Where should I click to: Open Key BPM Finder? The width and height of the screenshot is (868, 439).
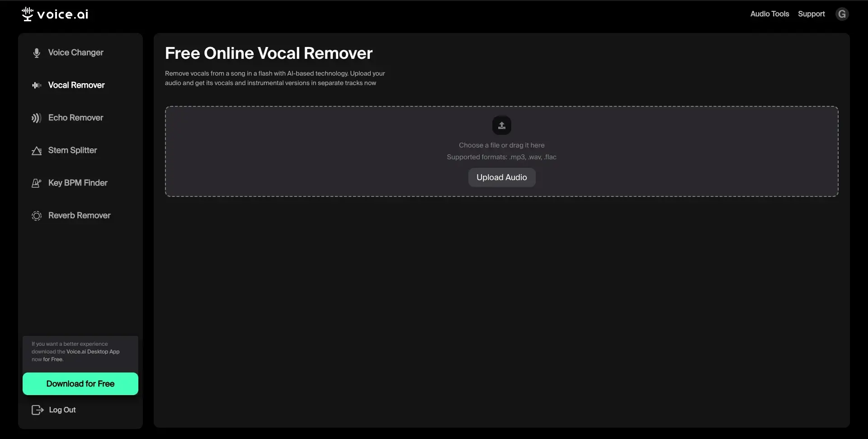click(x=78, y=183)
